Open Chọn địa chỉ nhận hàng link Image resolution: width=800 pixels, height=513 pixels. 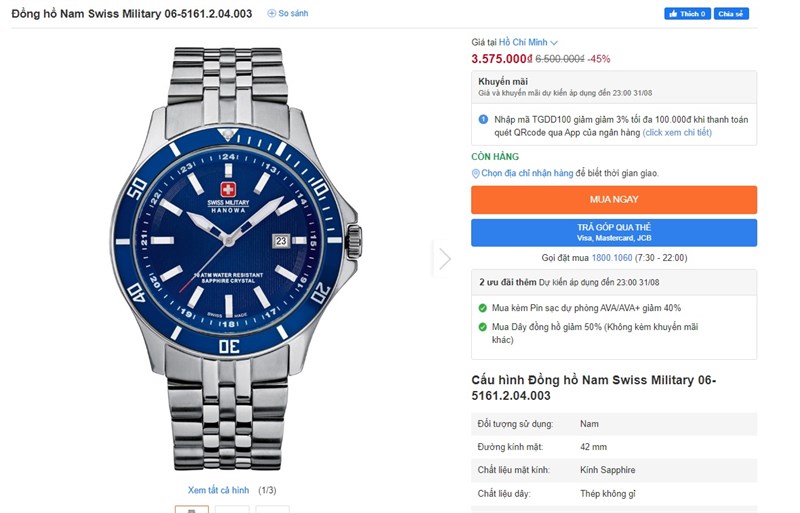[x=527, y=173]
